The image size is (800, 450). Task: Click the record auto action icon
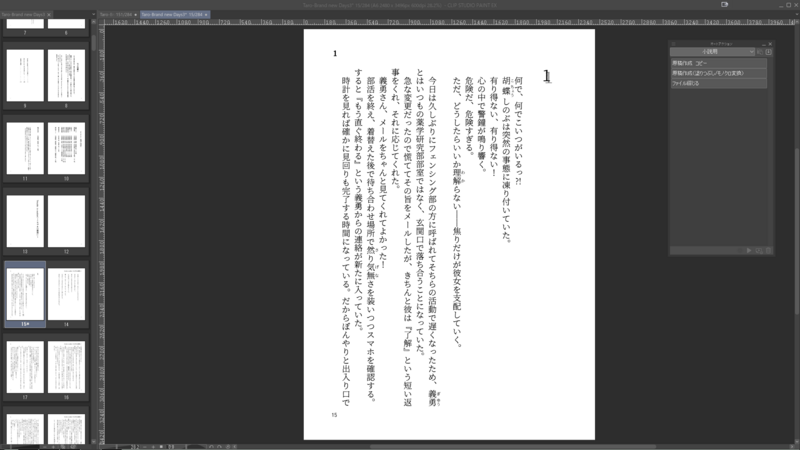click(739, 251)
